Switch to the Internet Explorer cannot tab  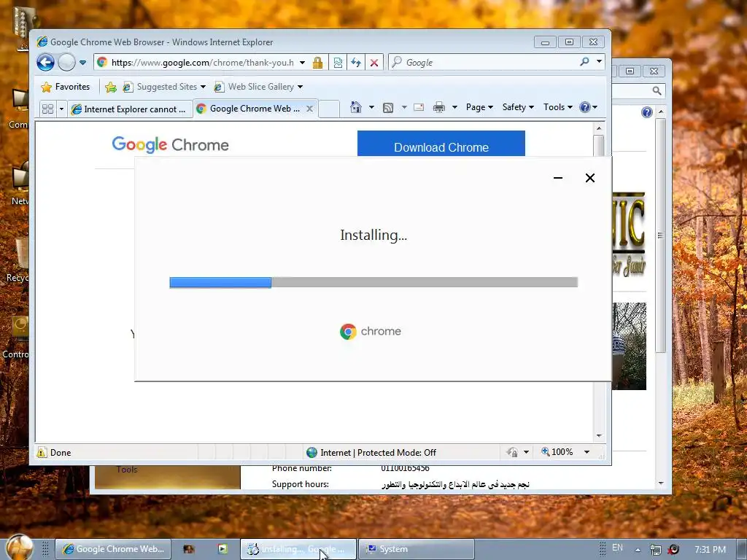tap(129, 109)
